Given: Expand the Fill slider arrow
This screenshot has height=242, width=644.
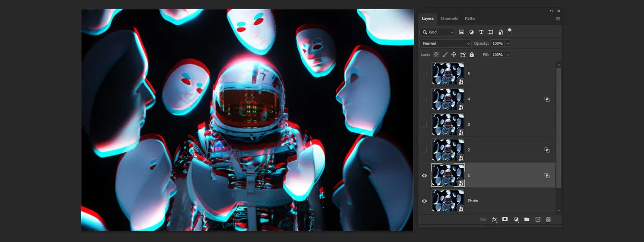Looking at the screenshot, I should point(508,54).
